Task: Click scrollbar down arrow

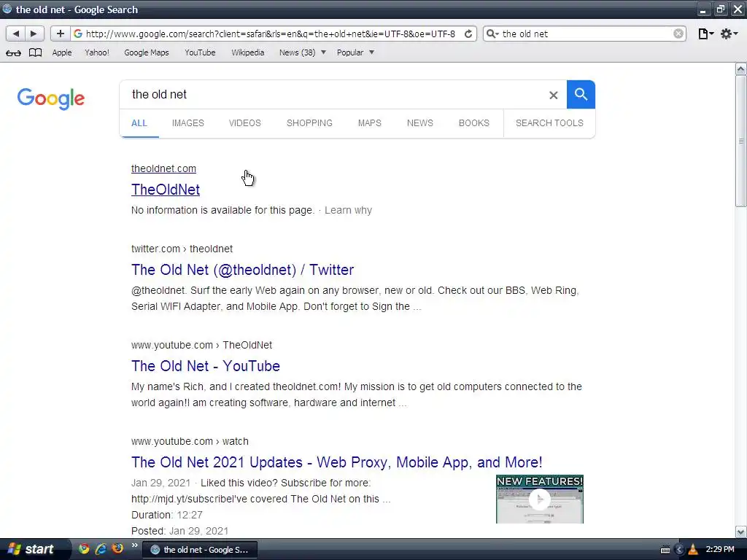Action: pos(740,532)
